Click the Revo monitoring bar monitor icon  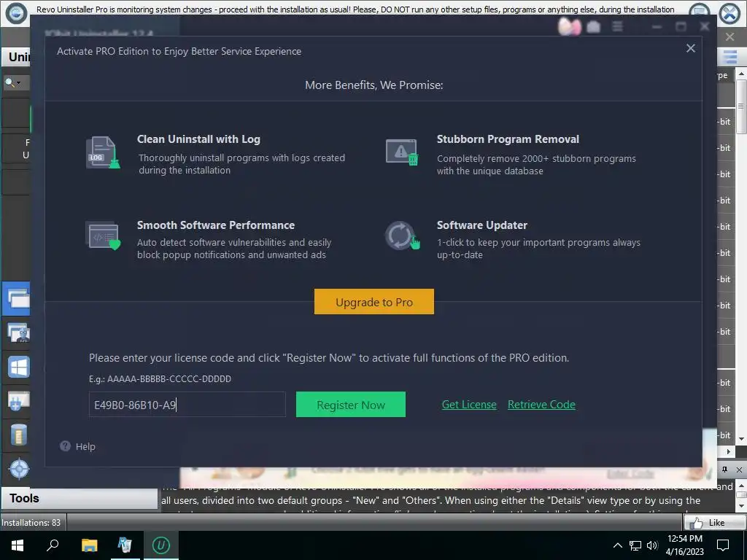click(x=699, y=12)
